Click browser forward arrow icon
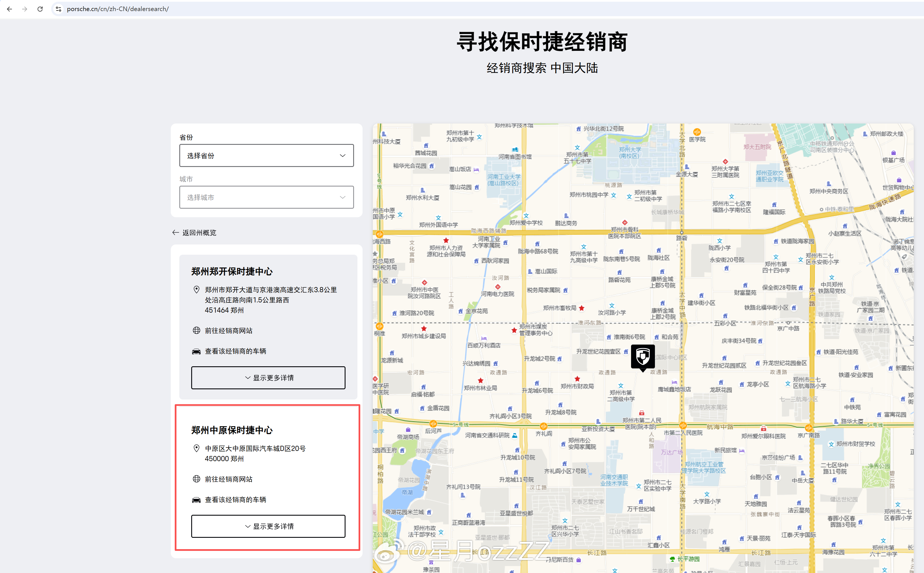924x573 pixels. click(x=25, y=9)
